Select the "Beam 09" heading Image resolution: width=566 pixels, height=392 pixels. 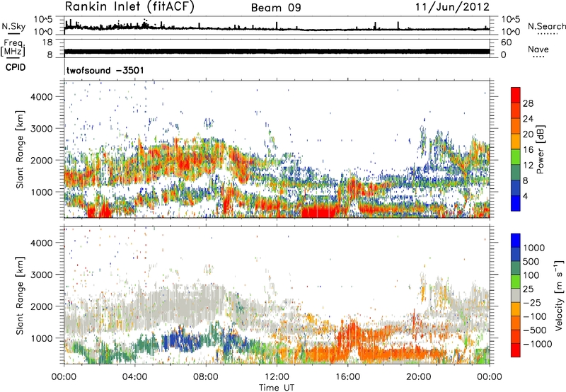coord(276,8)
